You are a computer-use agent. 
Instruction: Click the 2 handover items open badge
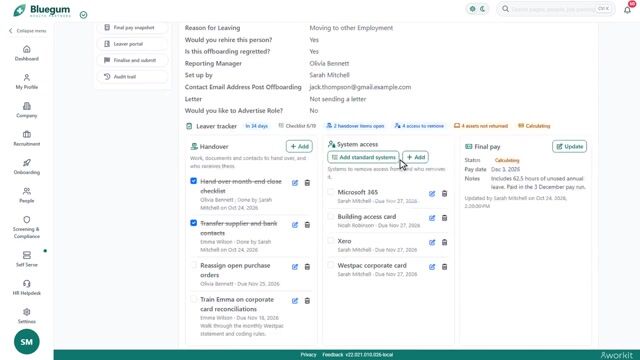click(x=355, y=126)
